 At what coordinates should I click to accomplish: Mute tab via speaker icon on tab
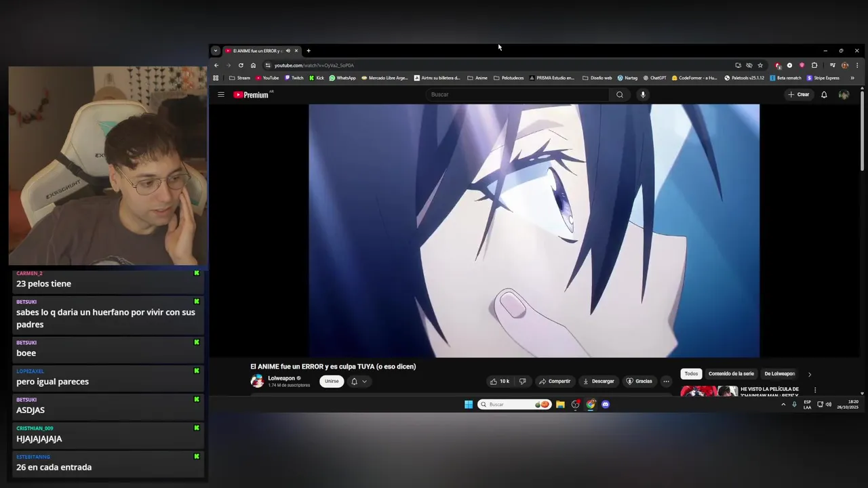(288, 51)
